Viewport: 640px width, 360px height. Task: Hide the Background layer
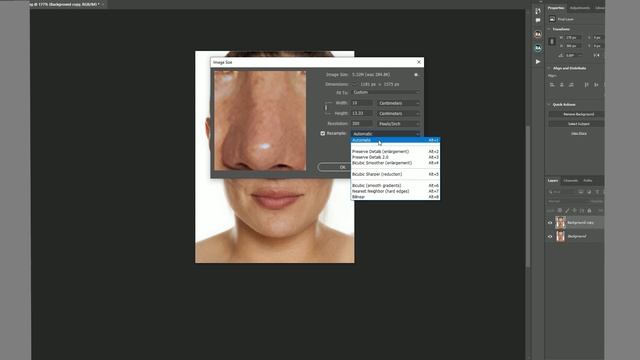[550, 236]
